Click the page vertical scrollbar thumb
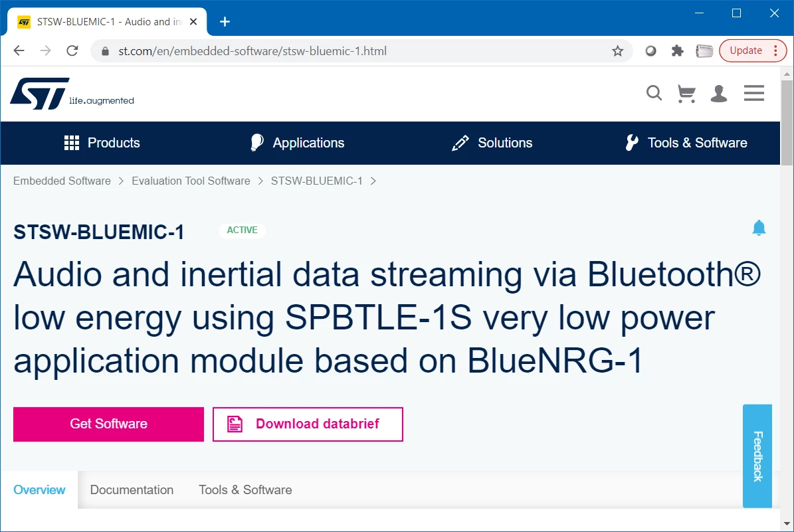Screen dimensions: 794x532 [787, 122]
